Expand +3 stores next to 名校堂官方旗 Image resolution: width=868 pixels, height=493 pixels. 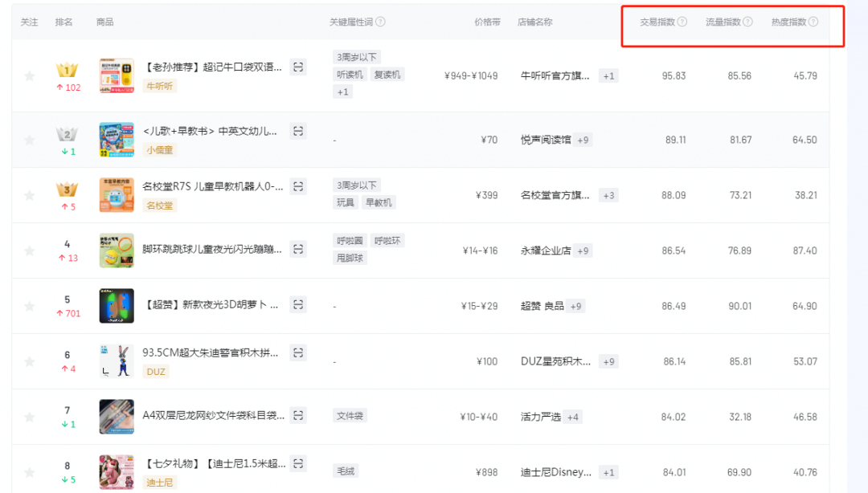click(608, 195)
